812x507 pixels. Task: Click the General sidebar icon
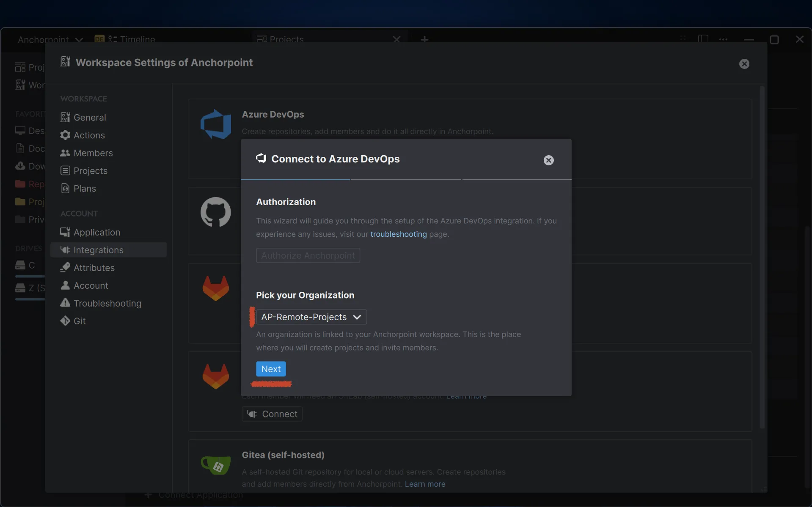65,117
